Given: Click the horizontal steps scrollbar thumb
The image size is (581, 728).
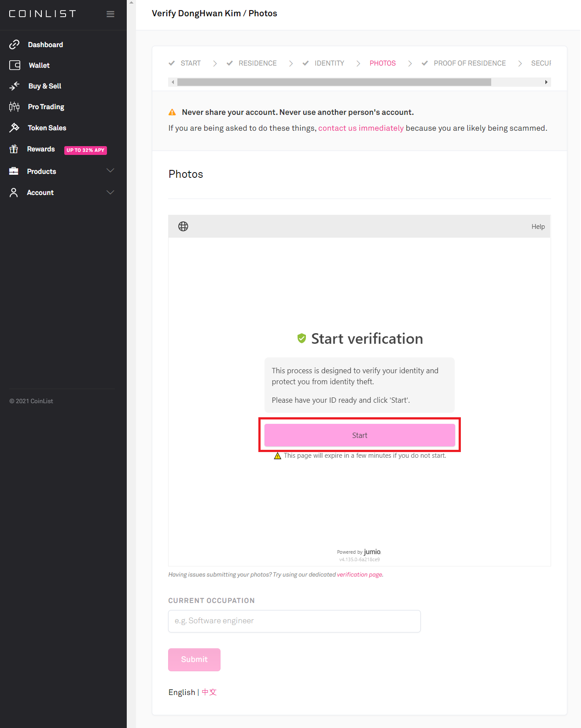Looking at the screenshot, I should click(x=334, y=82).
